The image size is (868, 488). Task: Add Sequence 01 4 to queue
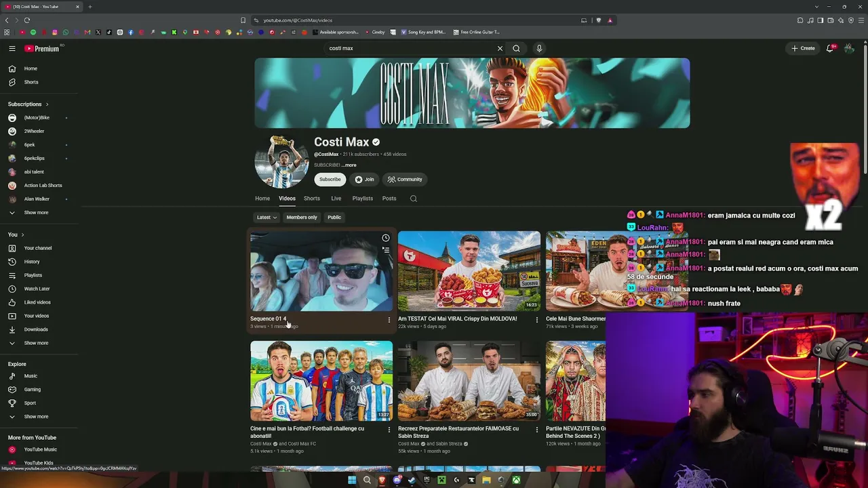tap(386, 250)
